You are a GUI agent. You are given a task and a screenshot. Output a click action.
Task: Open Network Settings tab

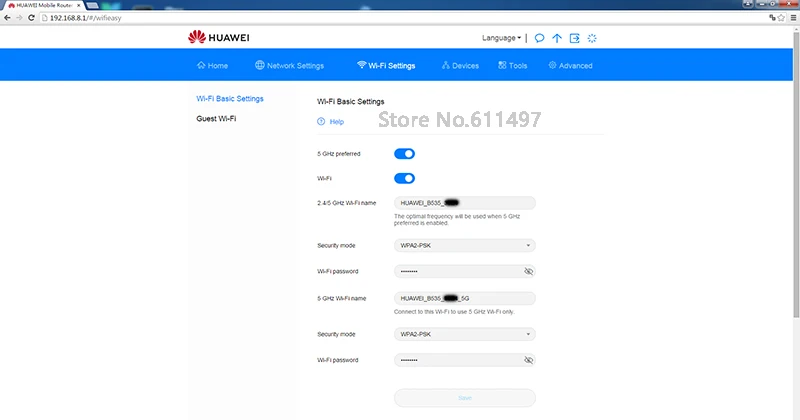(x=289, y=65)
